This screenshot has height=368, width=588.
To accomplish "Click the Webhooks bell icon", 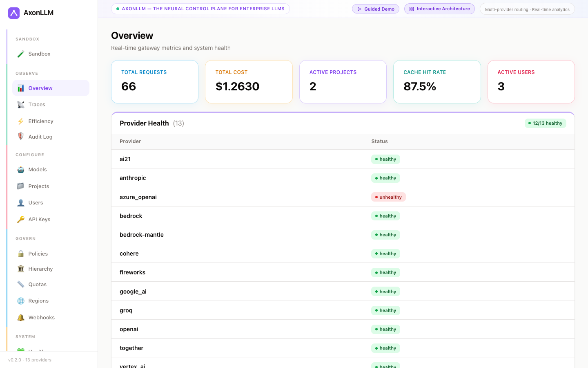I will [21, 318].
